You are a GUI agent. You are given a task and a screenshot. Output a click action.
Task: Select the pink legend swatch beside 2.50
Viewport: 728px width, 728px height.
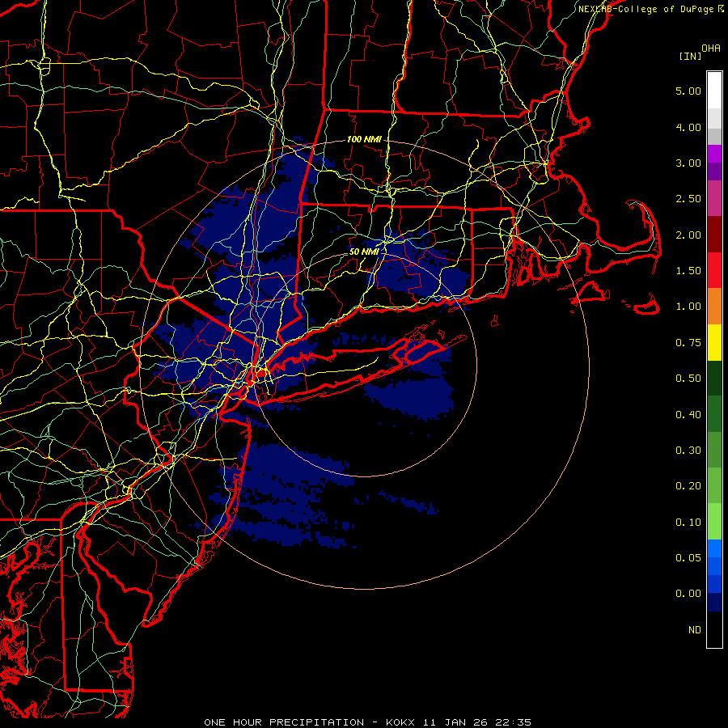coord(714,199)
